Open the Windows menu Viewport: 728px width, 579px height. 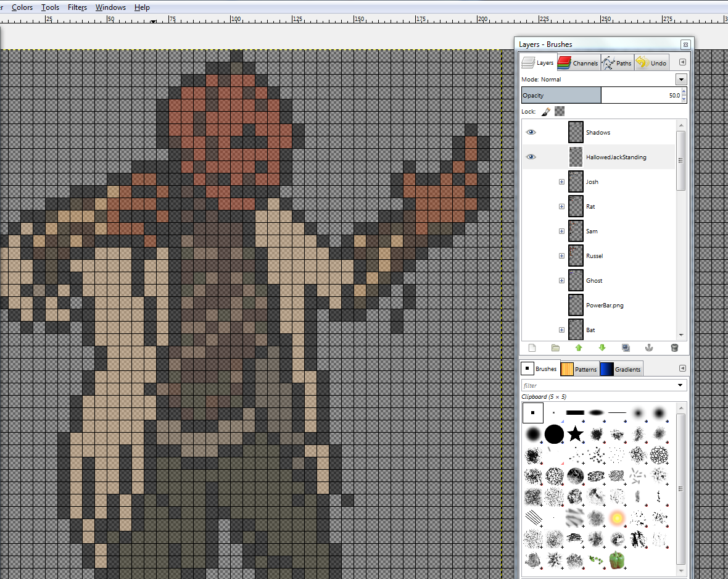tap(110, 7)
